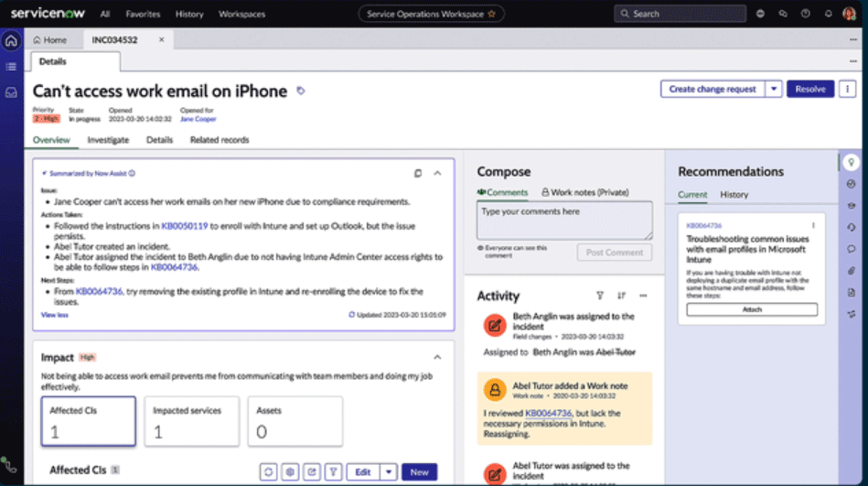Viewport: 868px width, 486px height.
Task: Select the Assets count card
Action: [x=295, y=421]
